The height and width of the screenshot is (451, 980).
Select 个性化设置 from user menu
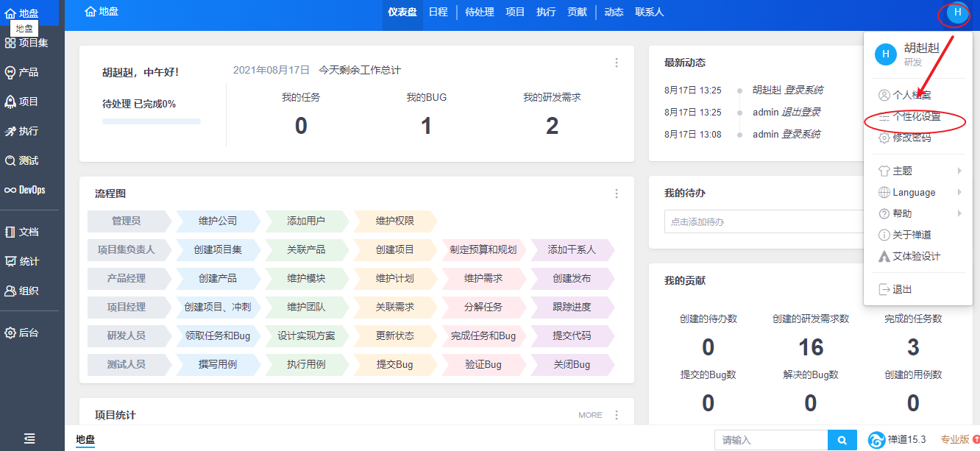point(916,117)
